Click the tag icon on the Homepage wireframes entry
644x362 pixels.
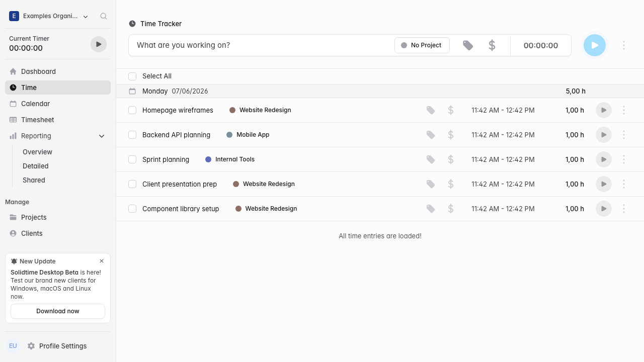point(431,110)
